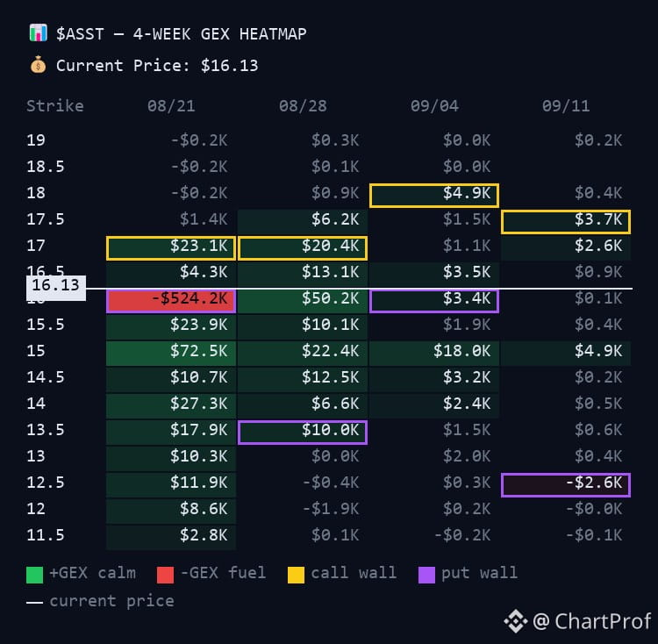This screenshot has height=644, width=658.
Task: Click the $2.8K cell at strike 11.5
Action: point(171,538)
